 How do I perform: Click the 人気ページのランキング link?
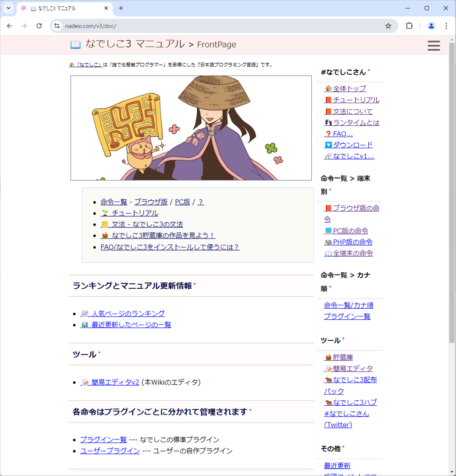[x=123, y=313]
